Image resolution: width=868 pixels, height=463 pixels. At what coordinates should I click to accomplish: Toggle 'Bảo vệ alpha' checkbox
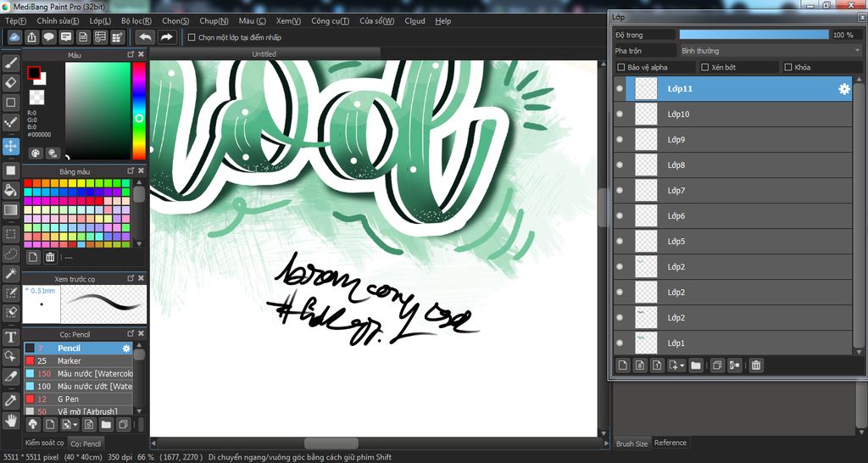[x=621, y=67]
